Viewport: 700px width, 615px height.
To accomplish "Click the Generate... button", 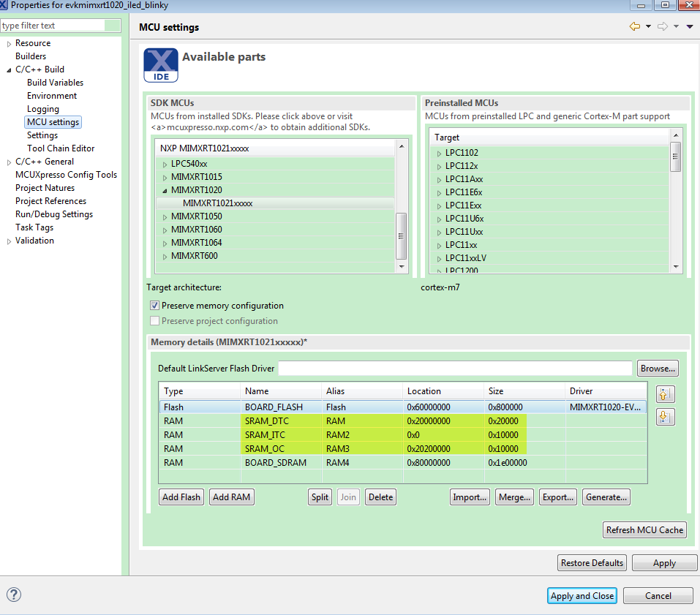I will (x=606, y=497).
